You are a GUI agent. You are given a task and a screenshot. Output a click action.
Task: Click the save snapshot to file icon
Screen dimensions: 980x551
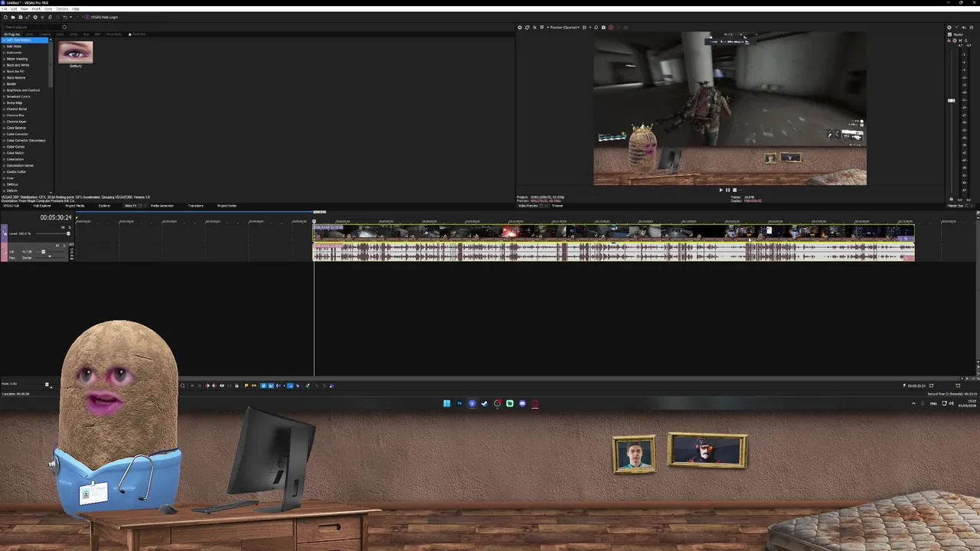click(603, 28)
